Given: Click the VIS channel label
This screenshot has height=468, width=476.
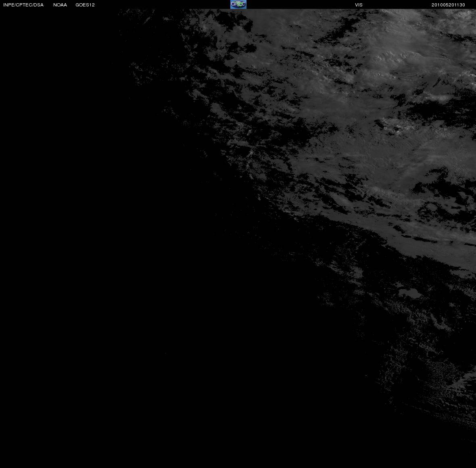Looking at the screenshot, I should [359, 5].
